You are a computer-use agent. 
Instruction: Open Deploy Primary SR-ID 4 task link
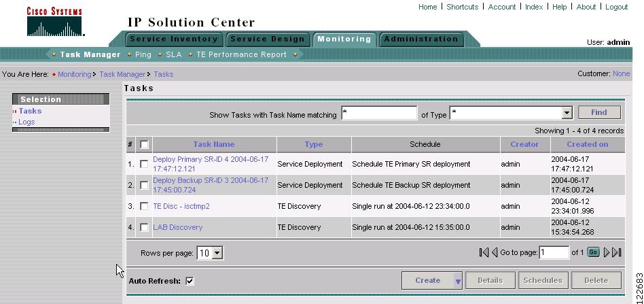[x=211, y=164]
